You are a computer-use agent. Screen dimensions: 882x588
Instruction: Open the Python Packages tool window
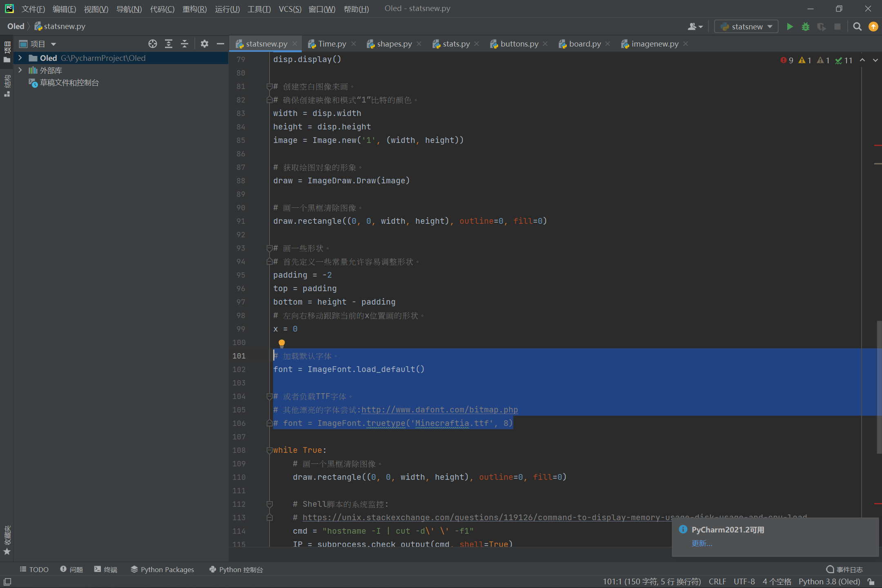(162, 569)
